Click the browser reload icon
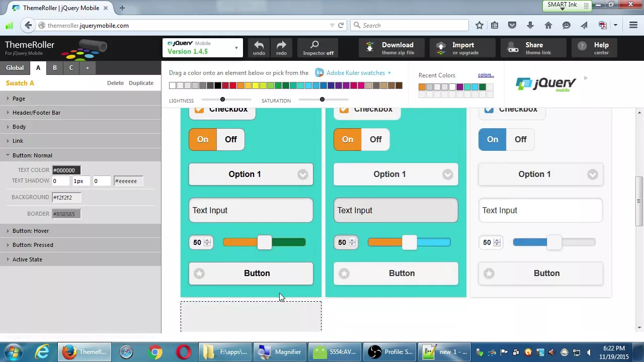This screenshot has width=644, height=362. [x=341, y=25]
